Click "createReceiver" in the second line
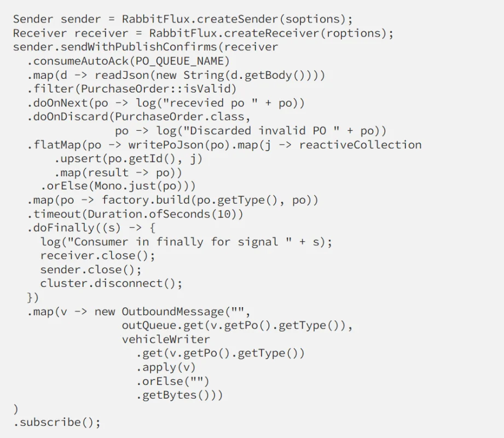The image size is (504, 438). point(272,33)
